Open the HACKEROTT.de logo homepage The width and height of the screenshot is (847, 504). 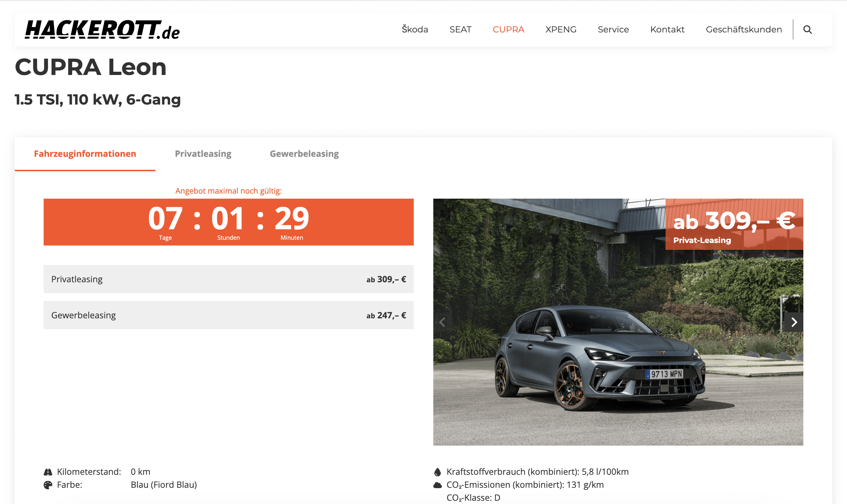102,30
